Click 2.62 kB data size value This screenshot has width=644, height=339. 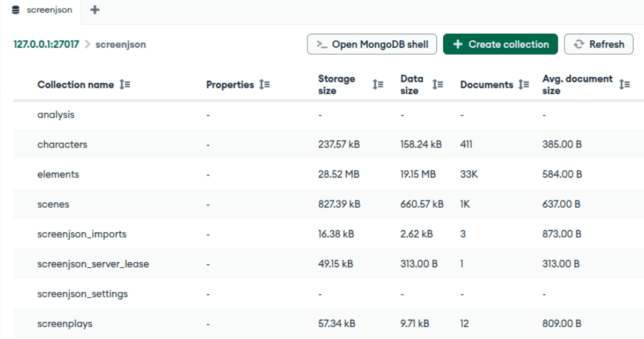point(417,234)
